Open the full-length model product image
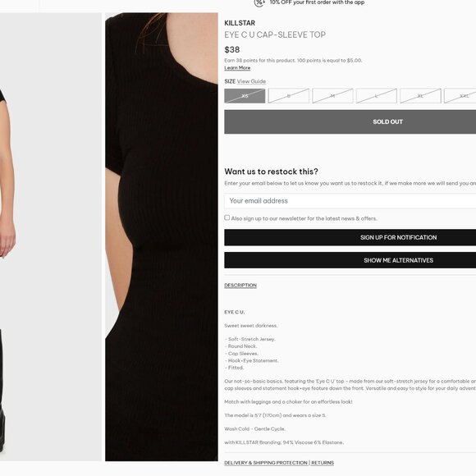Image resolution: width=476 pixels, height=476 pixels. click(51, 237)
